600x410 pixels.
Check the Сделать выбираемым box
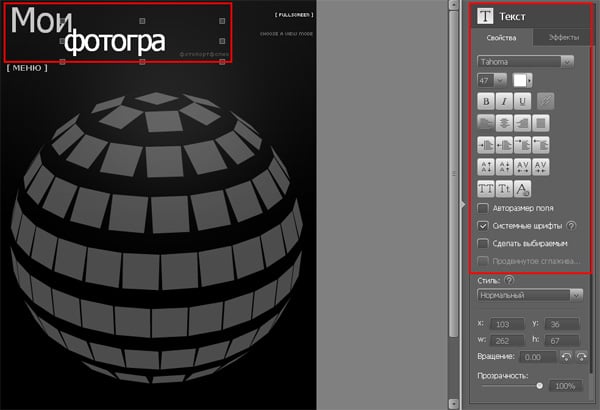pyautogui.click(x=484, y=243)
